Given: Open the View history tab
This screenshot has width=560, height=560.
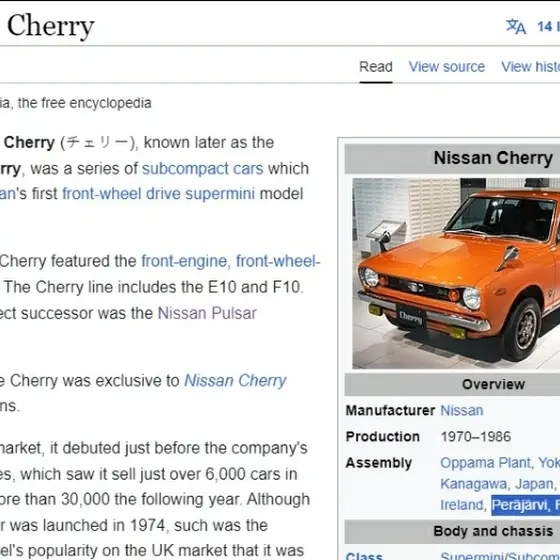Looking at the screenshot, I should coord(530,67).
